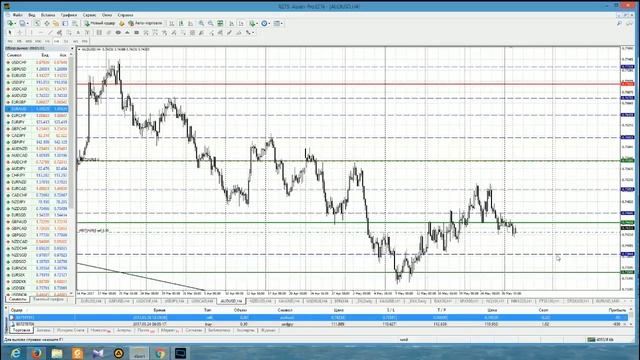
Task: Select the crosshair tool
Action: point(19,32)
